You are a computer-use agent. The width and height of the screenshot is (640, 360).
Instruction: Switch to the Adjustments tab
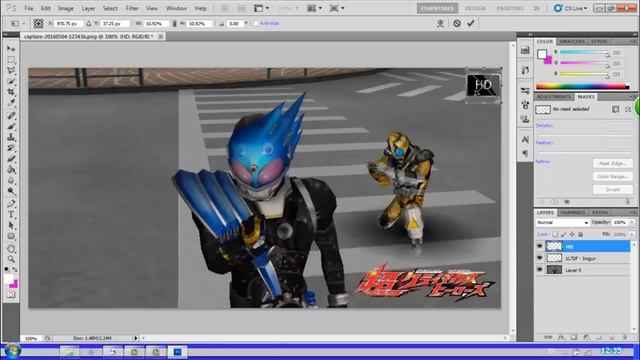coord(553,97)
